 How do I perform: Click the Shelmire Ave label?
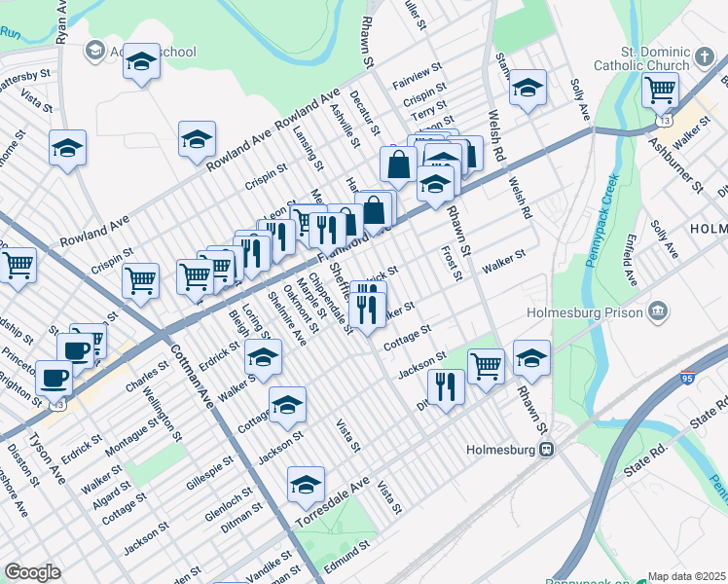click(287, 318)
